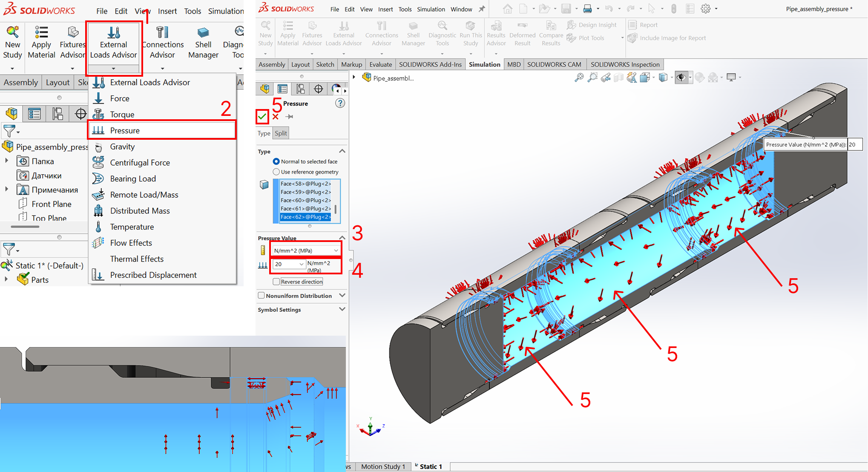Expand the Symbol Settings section

(x=342, y=309)
